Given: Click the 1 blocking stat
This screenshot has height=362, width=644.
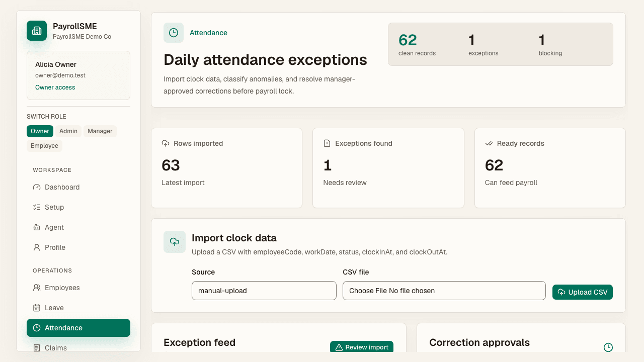Looking at the screenshot, I should click(550, 44).
